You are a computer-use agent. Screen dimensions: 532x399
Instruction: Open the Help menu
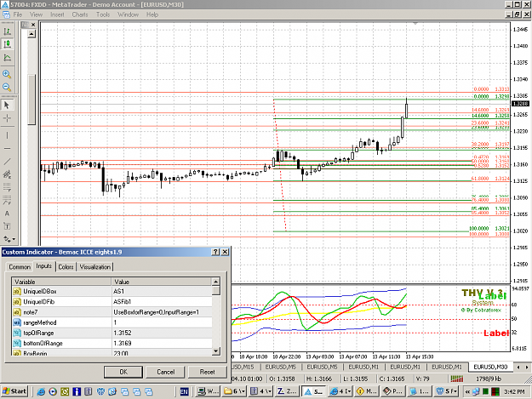(152, 14)
